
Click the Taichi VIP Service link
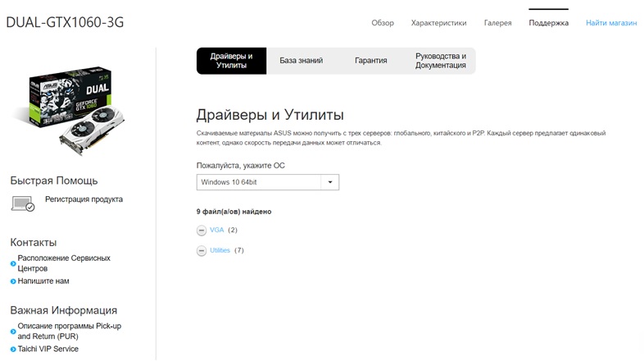click(48, 349)
